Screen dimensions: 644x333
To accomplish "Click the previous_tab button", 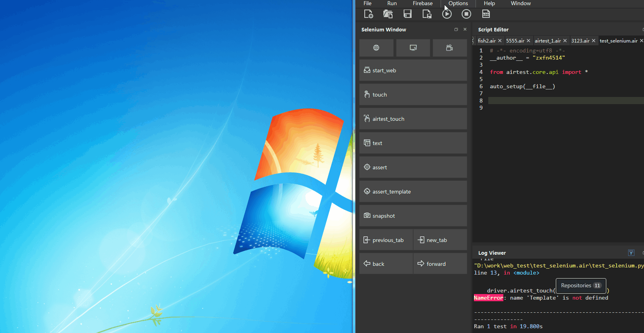I will point(386,240).
